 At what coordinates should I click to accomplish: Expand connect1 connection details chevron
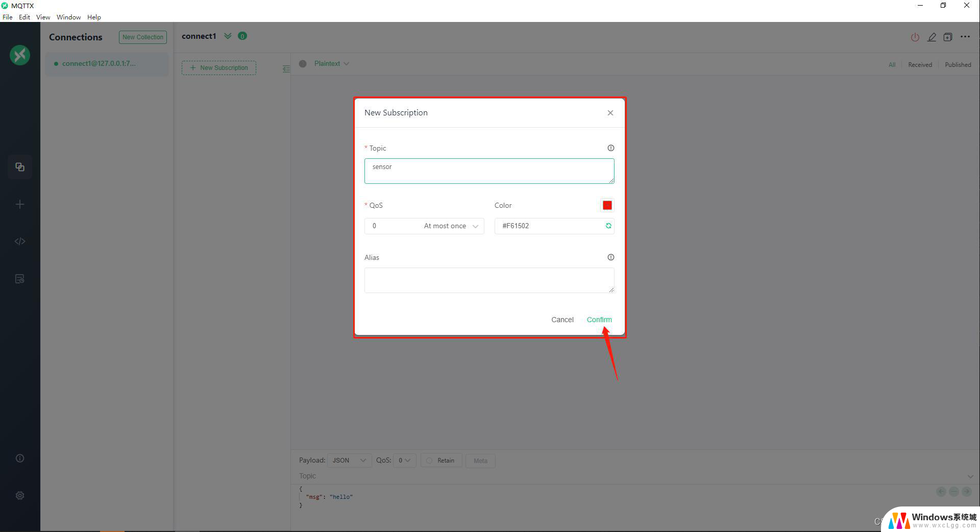(x=228, y=36)
